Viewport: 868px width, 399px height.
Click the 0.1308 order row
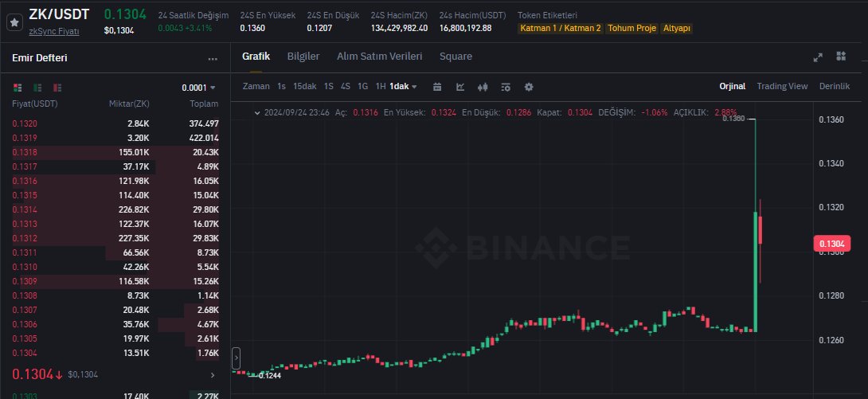pos(115,295)
